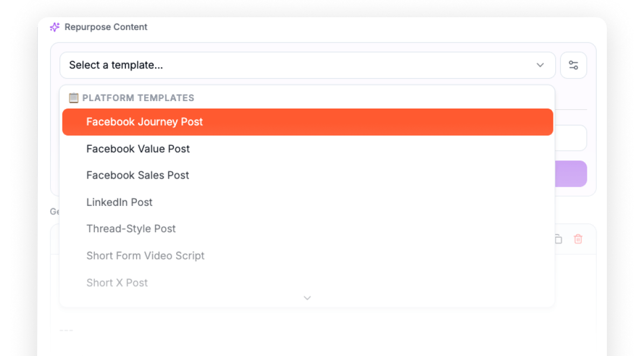
Task: Pick the Short X Post template
Action: (x=307, y=283)
